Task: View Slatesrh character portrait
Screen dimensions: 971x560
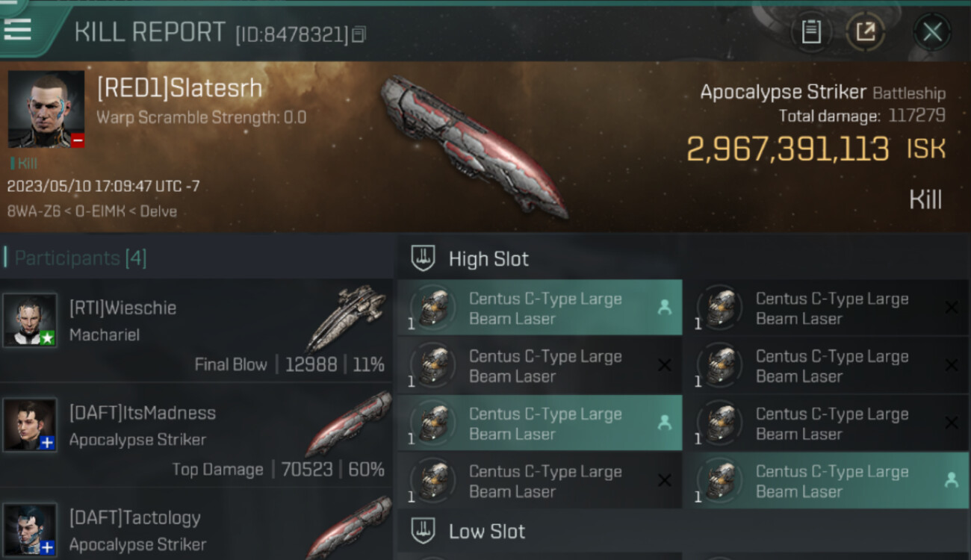Action: click(46, 110)
